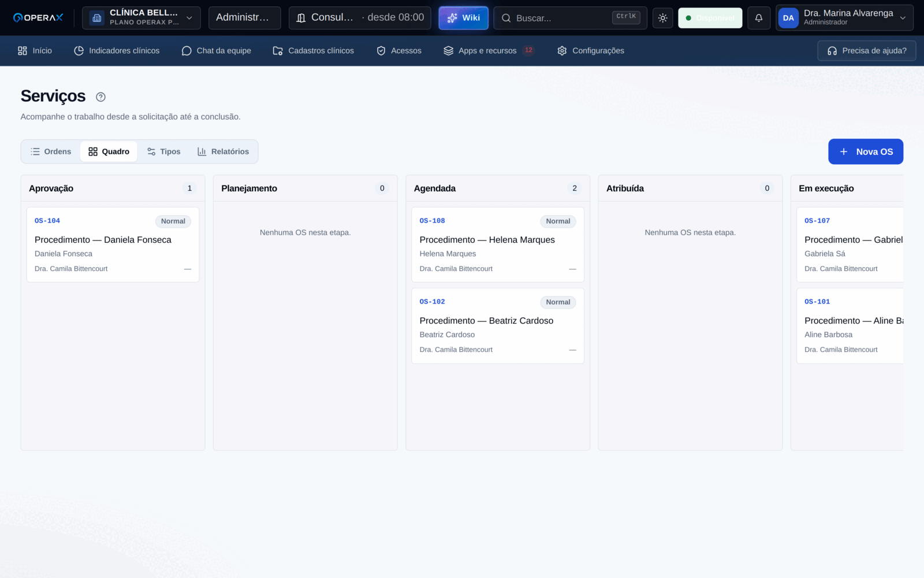This screenshot has width=924, height=578.
Task: Create a Nova OS
Action: point(866,151)
